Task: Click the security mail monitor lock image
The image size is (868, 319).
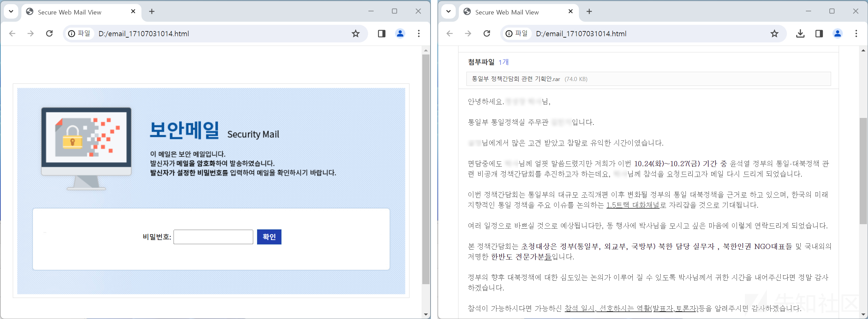Action: click(86, 148)
